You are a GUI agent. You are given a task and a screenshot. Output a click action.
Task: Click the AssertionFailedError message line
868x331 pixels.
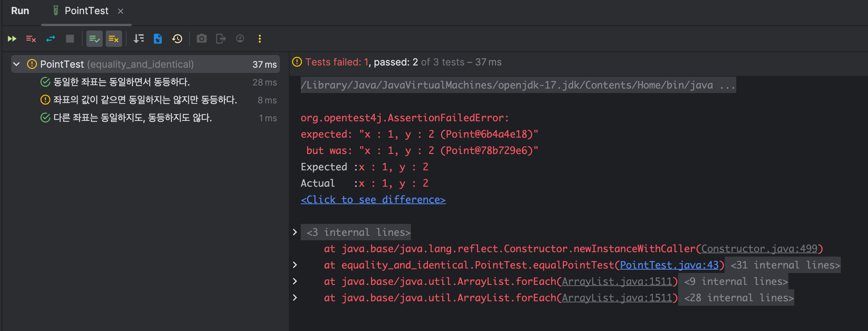tap(405, 118)
